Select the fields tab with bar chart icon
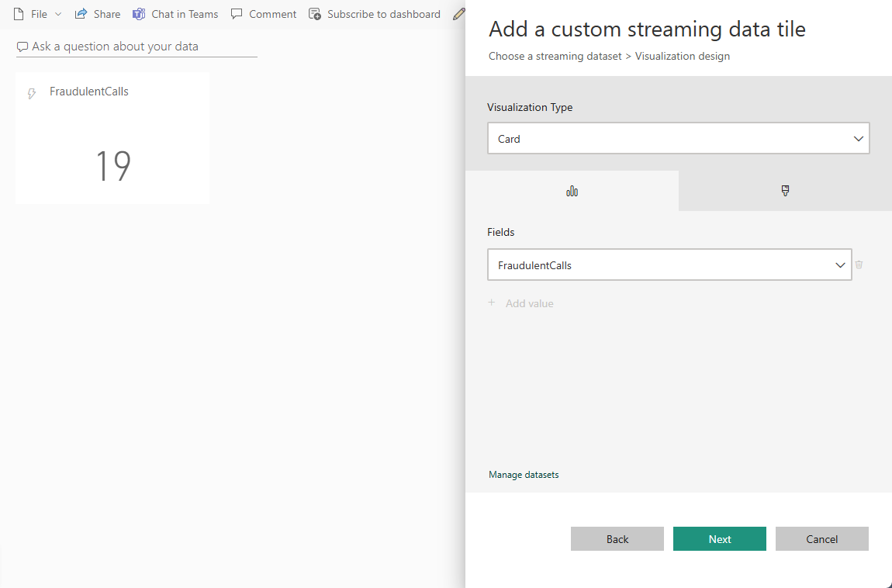892x588 pixels. [x=572, y=190]
